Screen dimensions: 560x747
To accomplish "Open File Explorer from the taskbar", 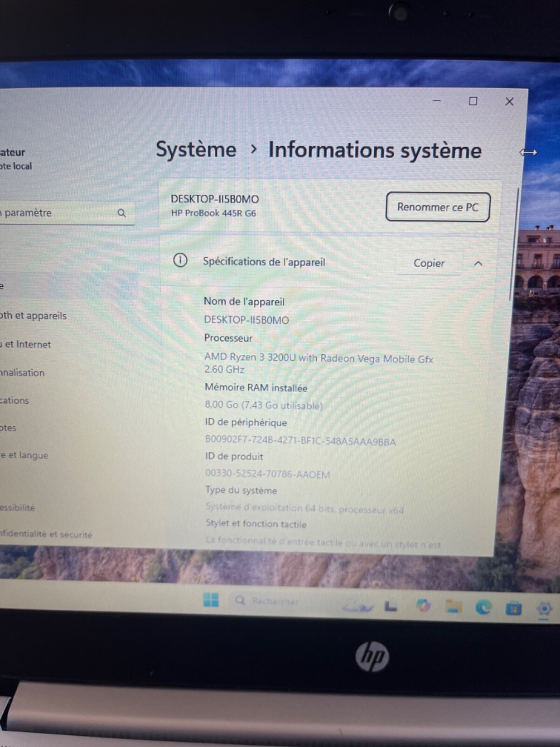I will tap(453, 606).
